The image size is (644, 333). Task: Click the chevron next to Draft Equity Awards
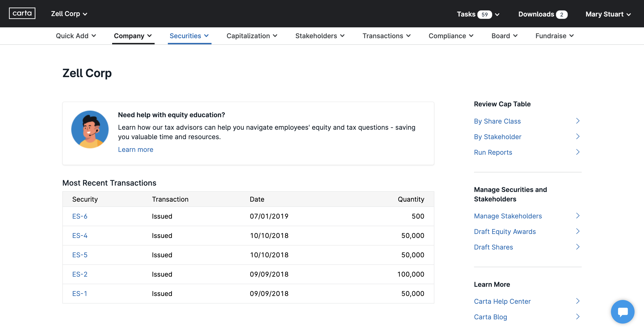click(x=577, y=231)
